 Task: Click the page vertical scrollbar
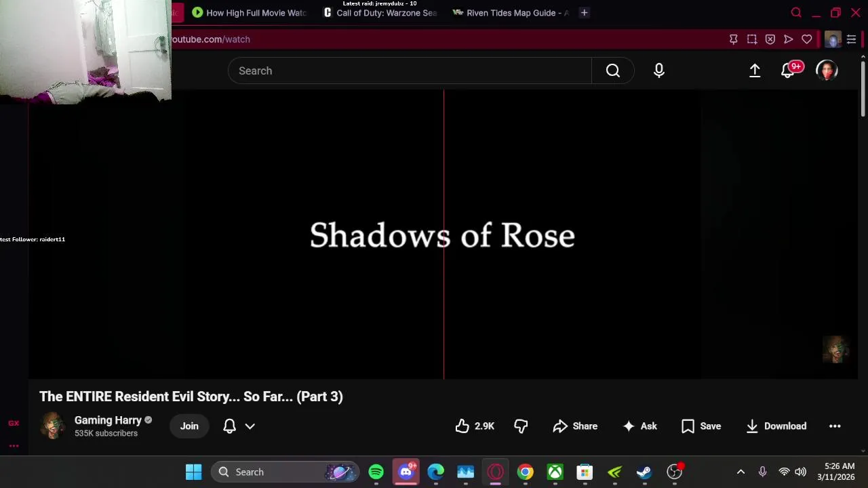(x=863, y=88)
